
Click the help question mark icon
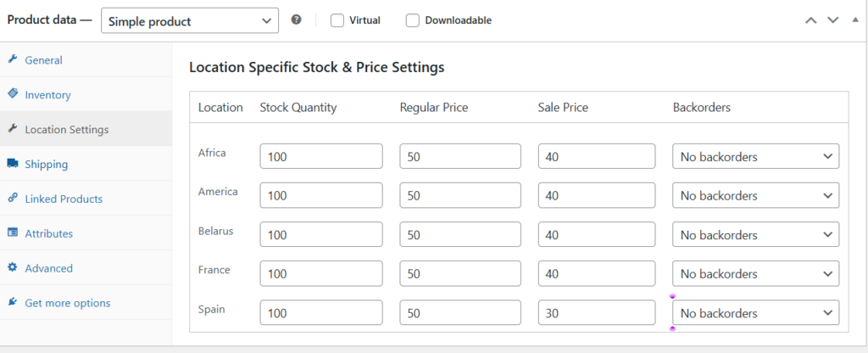[x=296, y=20]
